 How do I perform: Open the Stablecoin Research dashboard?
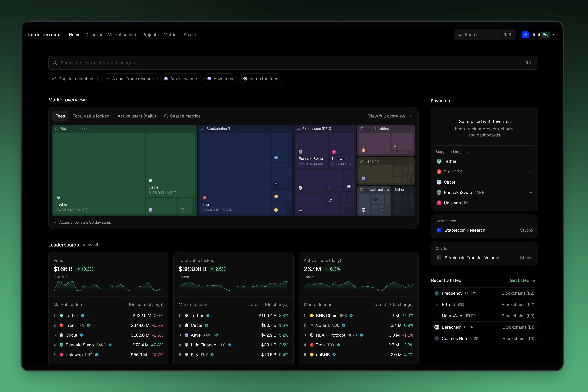[484, 230]
